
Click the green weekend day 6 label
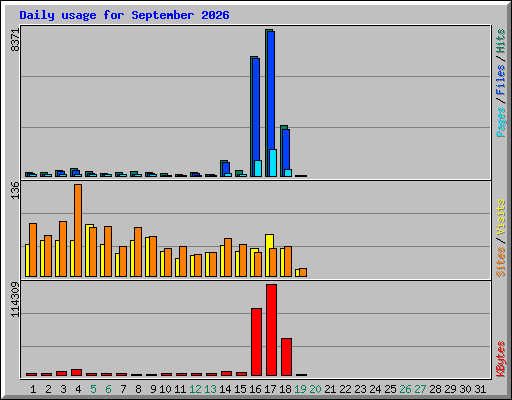coord(108,389)
